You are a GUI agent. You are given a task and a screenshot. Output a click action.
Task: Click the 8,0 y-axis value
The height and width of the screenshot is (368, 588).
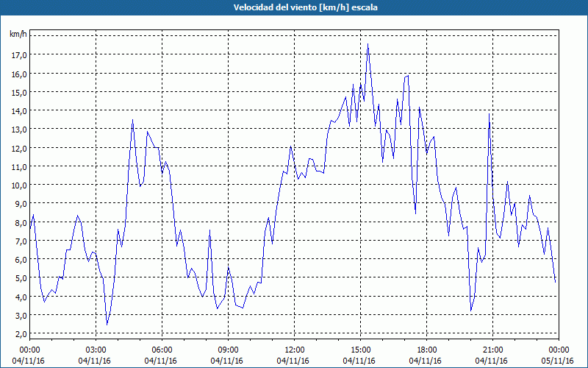tap(21, 223)
